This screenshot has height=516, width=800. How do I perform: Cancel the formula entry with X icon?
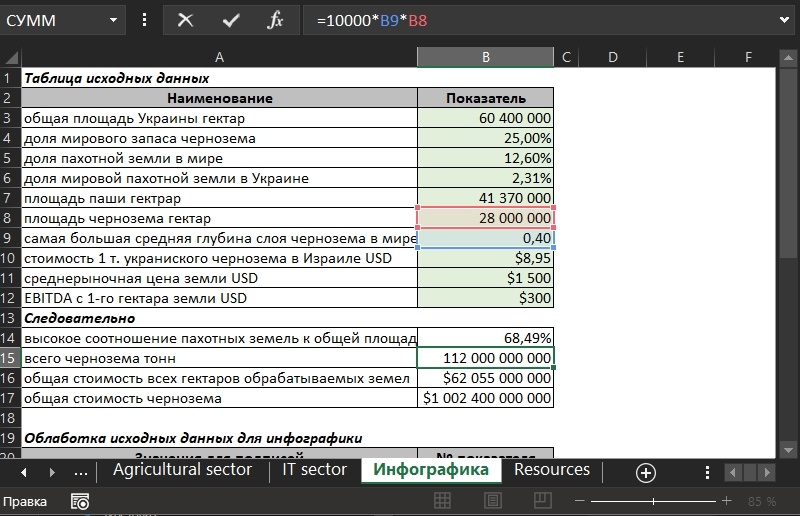pyautogui.click(x=185, y=20)
